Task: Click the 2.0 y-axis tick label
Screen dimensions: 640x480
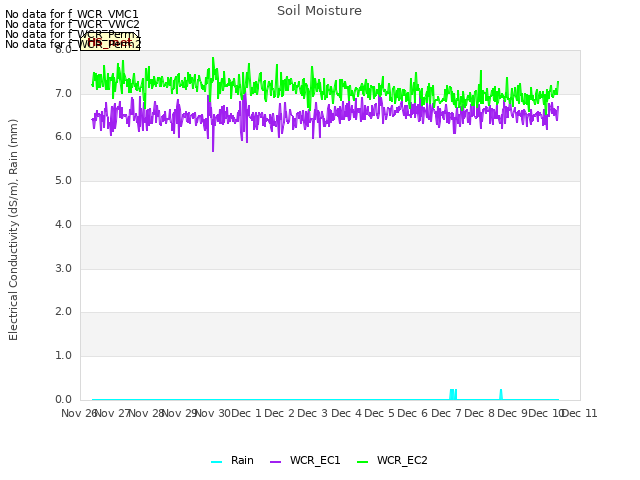Action: click(x=63, y=312)
